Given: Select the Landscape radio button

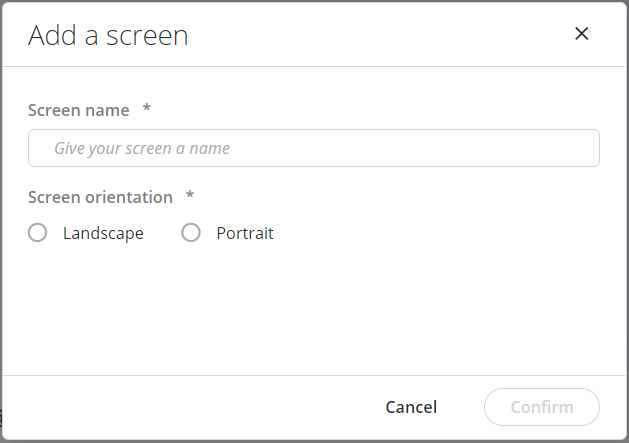Looking at the screenshot, I should coord(38,233).
